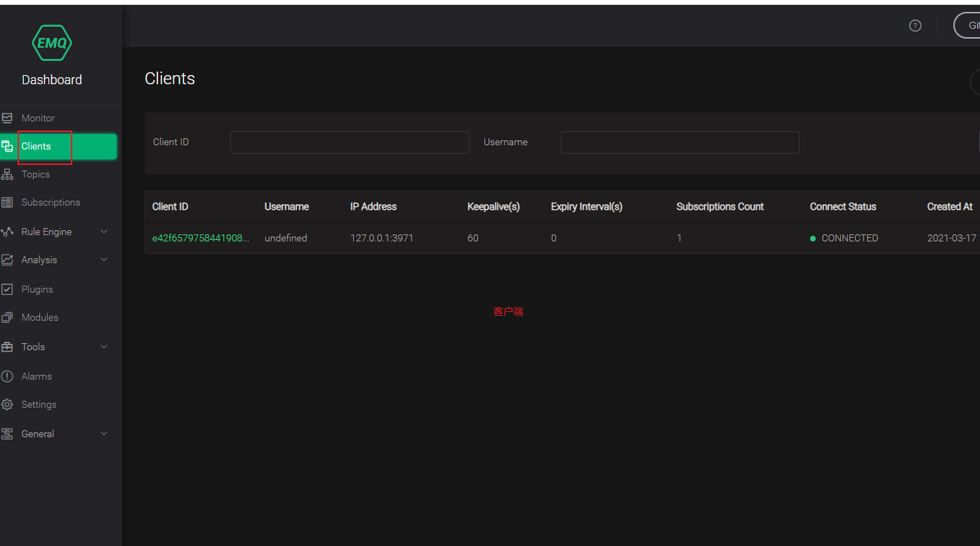The image size is (980, 546).
Task: Click the 127.0.0.1:3971 IP cell
Action: pos(382,238)
